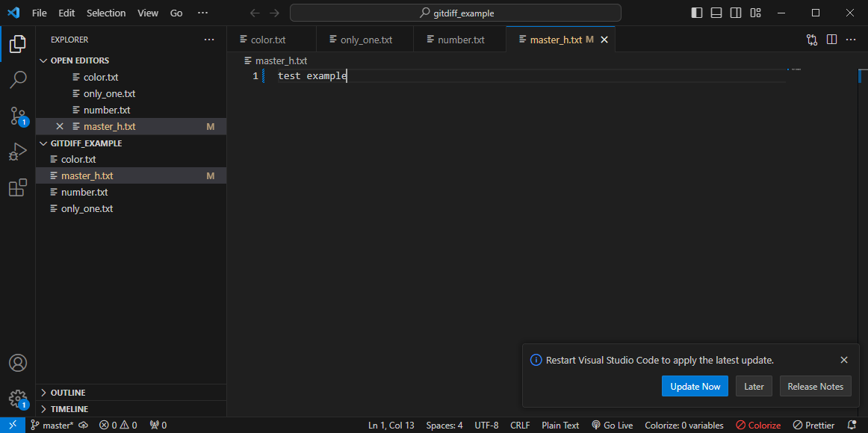Viewport: 868px width, 433px height.
Task: Click the ports forwarded indicator
Action: [158, 426]
